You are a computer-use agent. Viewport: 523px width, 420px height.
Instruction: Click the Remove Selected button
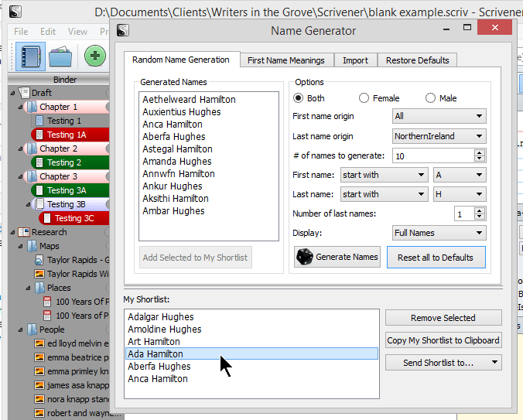(443, 318)
